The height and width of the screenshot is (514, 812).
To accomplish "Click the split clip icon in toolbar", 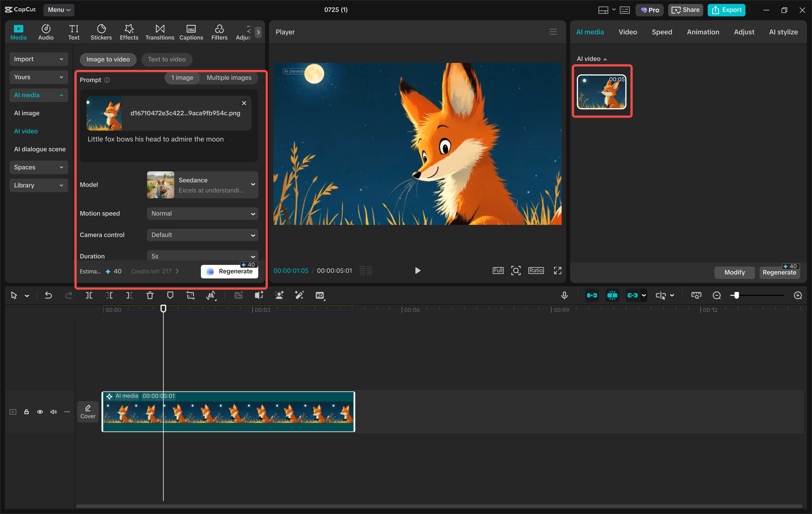I will (x=89, y=296).
